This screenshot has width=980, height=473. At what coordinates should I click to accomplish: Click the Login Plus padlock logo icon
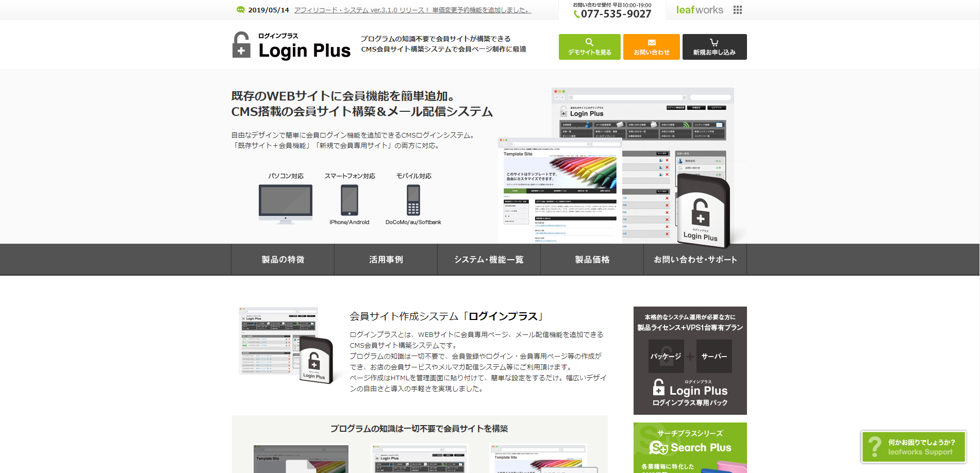click(x=241, y=45)
